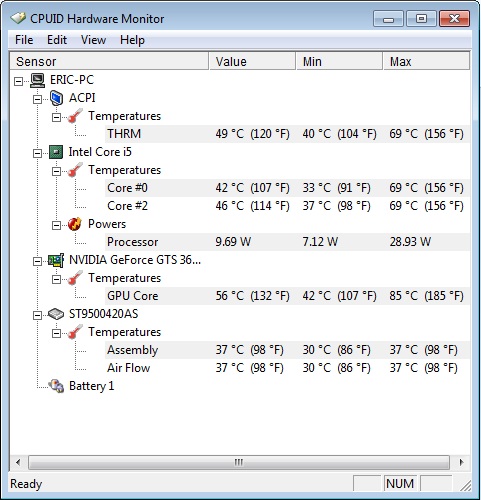Collapse the Powers branch
This screenshot has height=500, width=481.
56,225
